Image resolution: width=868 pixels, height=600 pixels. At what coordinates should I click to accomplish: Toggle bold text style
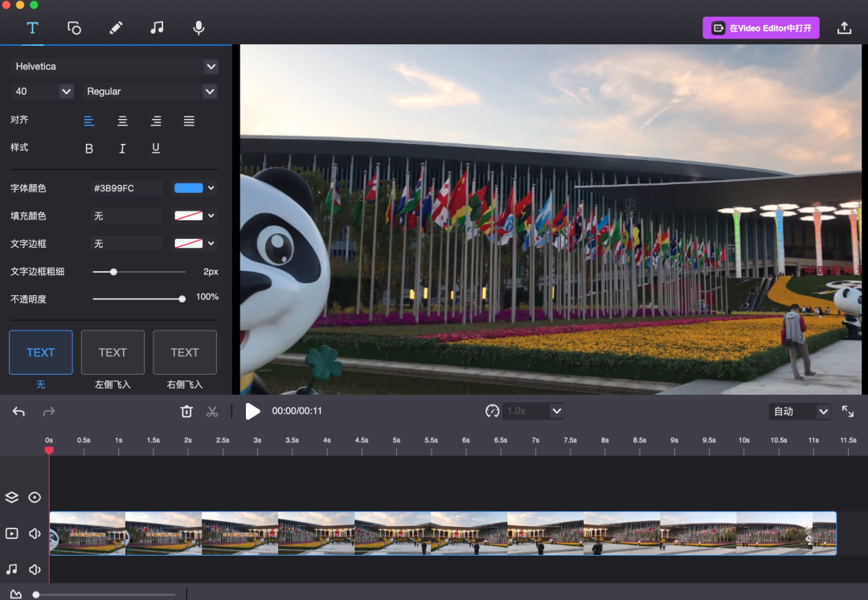(x=89, y=149)
